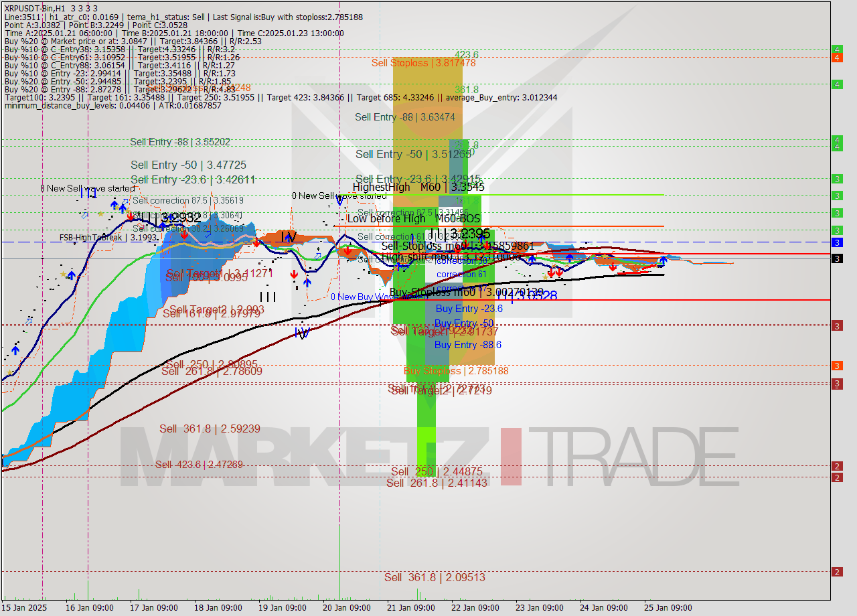
Task: Click the 'Sell Entry -88 | 3.63474' label
Action: (x=405, y=117)
